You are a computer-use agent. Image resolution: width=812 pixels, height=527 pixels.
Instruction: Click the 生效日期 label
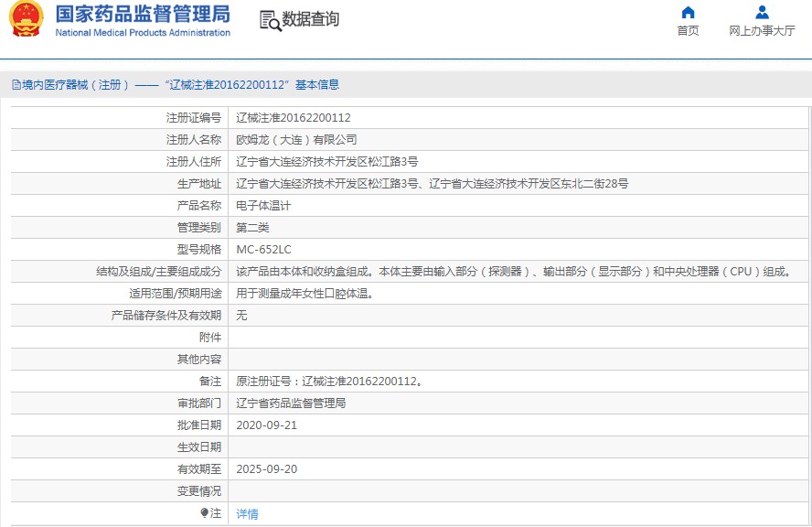(198, 447)
